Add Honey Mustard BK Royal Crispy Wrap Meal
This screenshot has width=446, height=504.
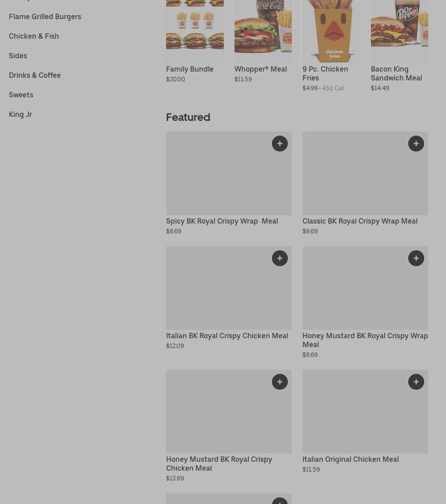(x=416, y=258)
